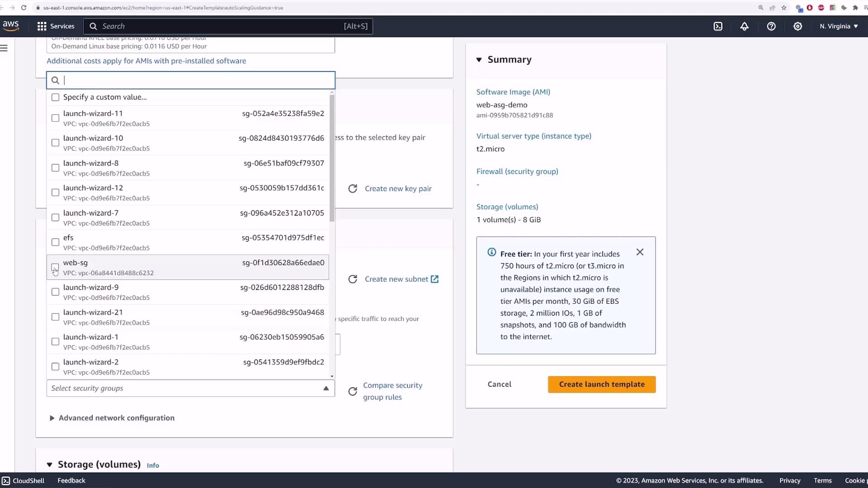Open the N. Virginia region menu
This screenshot has height=488, width=868.
click(839, 26)
